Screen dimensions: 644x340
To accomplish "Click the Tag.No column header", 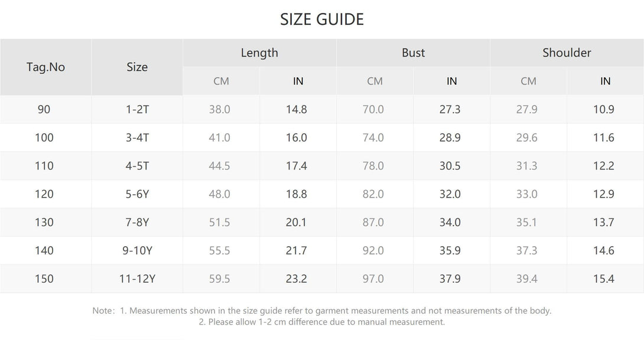I will click(x=45, y=67).
